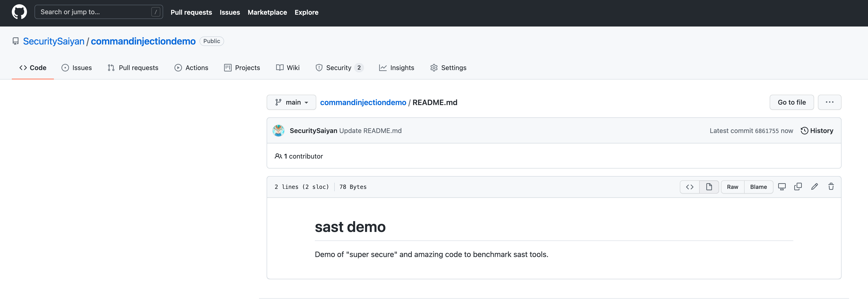The height and width of the screenshot is (302, 868).
Task: Click the repository book icon beside SecuritySaiyan
Action: (16, 41)
